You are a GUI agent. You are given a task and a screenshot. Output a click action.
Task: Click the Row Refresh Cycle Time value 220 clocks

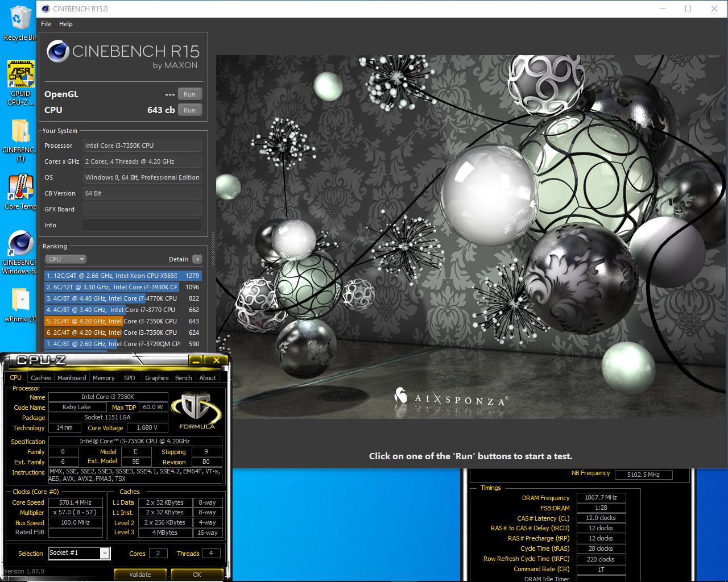[x=601, y=559]
